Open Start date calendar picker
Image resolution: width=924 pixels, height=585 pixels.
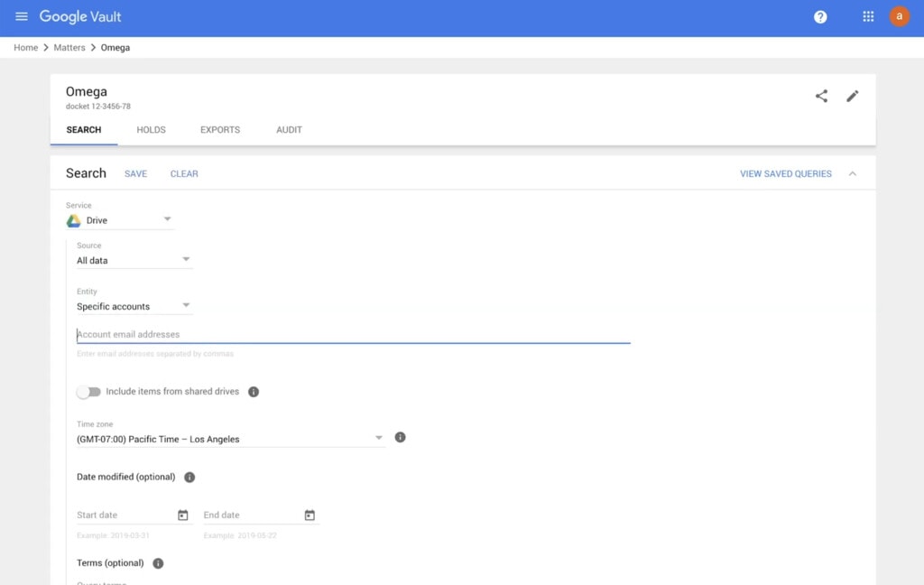click(182, 515)
